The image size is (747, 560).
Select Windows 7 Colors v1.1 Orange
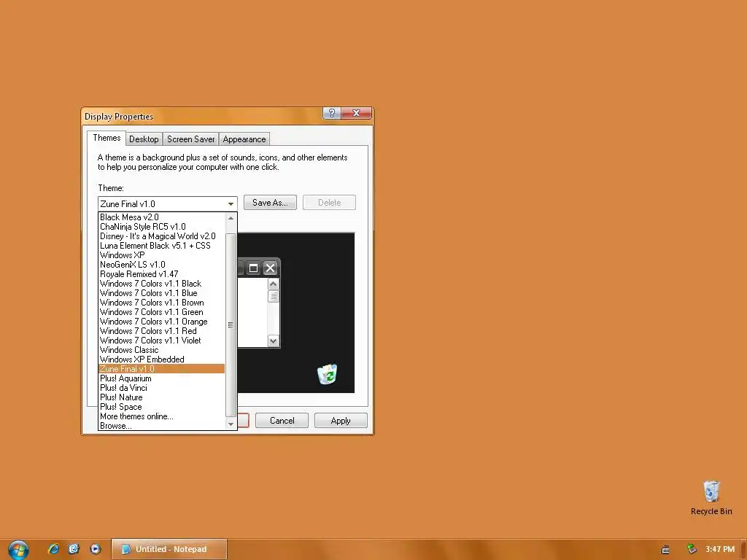tap(161, 322)
